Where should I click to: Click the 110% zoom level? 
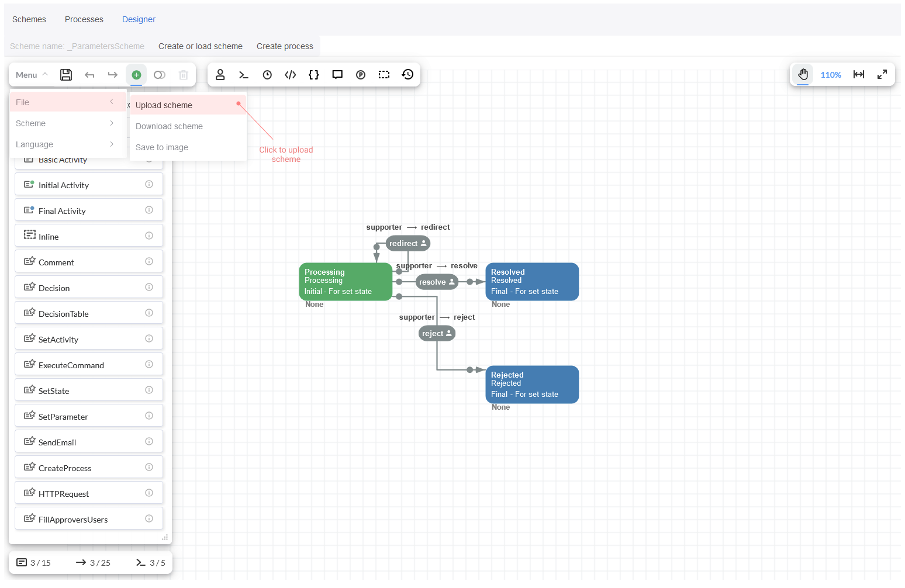[x=831, y=75]
